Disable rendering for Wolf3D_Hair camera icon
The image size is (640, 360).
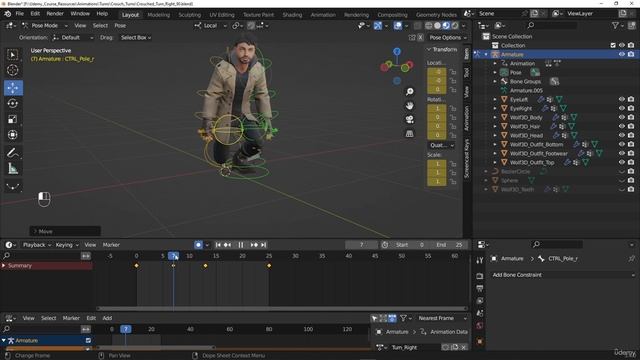pyautogui.click(x=631, y=126)
